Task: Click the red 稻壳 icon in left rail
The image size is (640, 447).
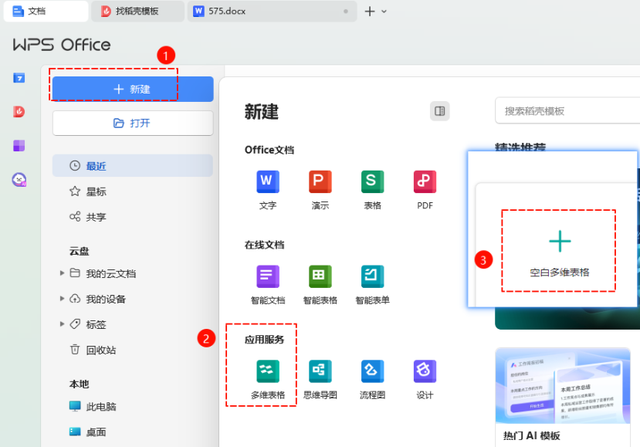Action: click(x=19, y=111)
